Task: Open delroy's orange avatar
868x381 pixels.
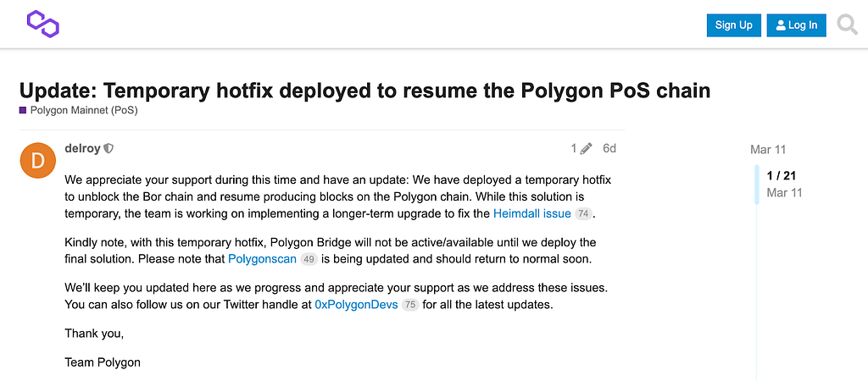Action: click(x=37, y=160)
